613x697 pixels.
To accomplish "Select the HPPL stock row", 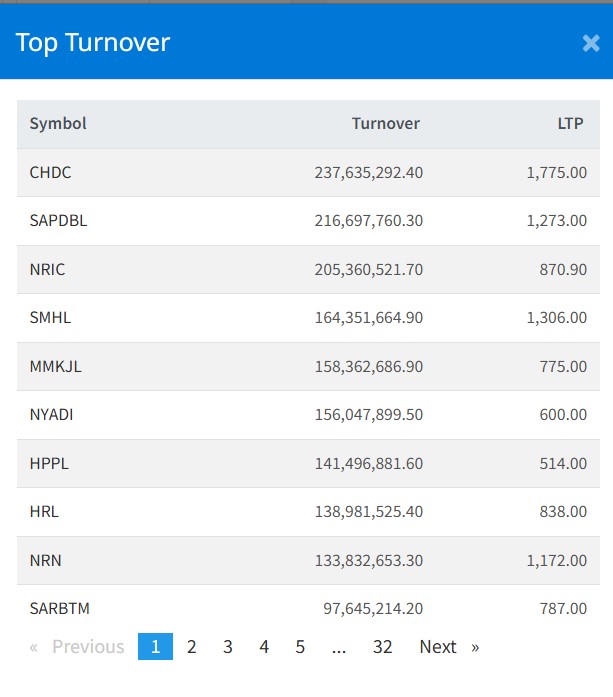I will (49, 464).
